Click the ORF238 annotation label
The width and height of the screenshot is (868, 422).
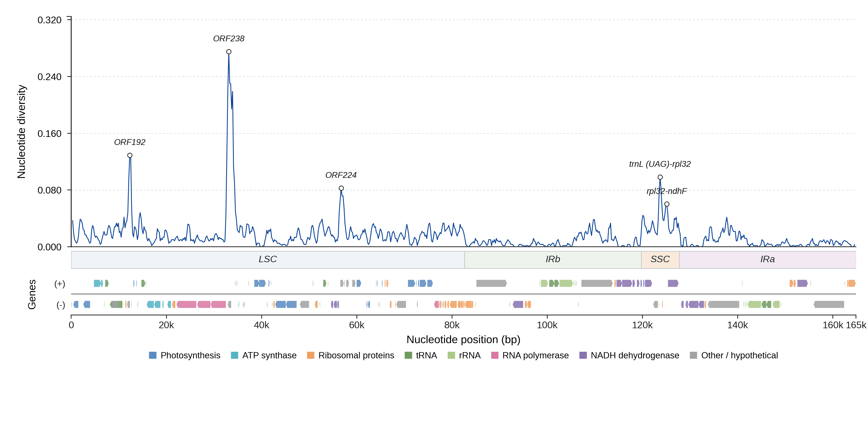(229, 39)
